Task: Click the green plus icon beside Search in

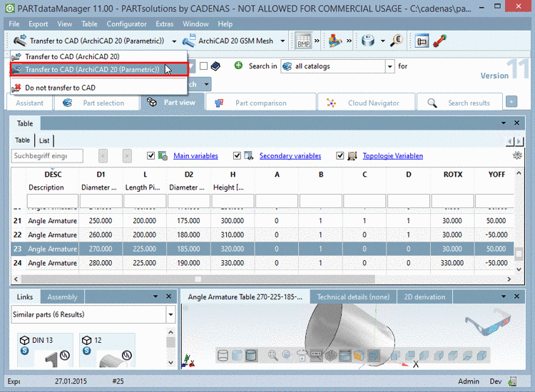Action: pyautogui.click(x=238, y=66)
